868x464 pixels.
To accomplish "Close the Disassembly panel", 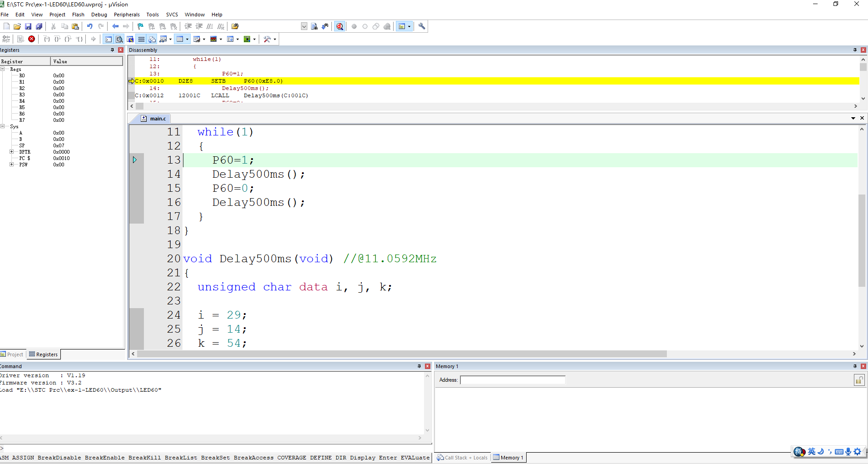I will pos(863,50).
